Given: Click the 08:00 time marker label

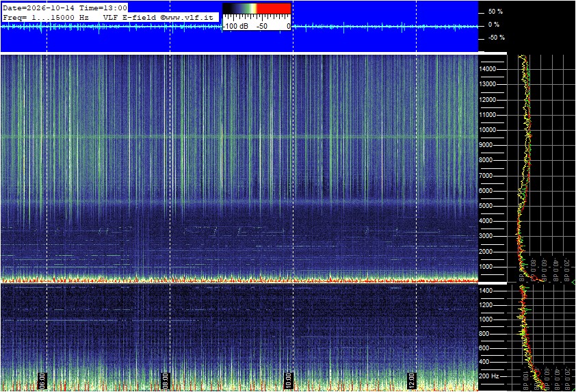Looking at the screenshot, I should [166, 381].
